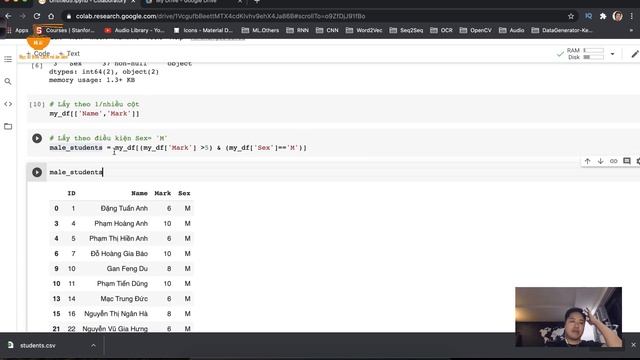Move the selected cell up
Image resolution: width=640 pixels, height=360 pixels.
pyautogui.click(x=587, y=161)
